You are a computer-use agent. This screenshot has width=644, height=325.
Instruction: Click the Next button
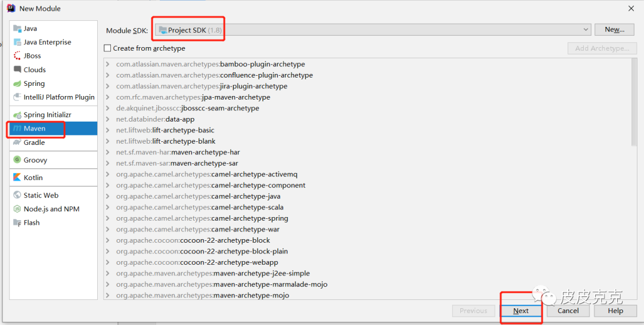[521, 311]
